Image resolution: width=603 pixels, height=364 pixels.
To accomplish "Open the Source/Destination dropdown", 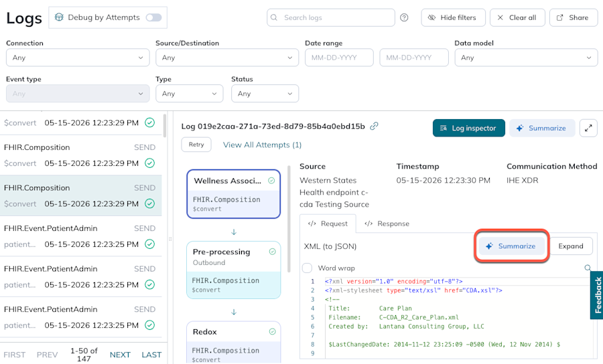I will click(x=227, y=58).
